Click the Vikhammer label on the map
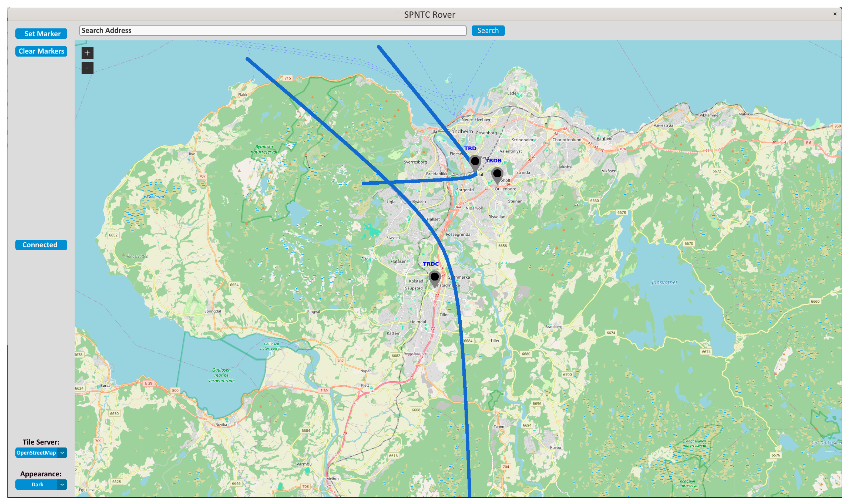 [x=709, y=115]
